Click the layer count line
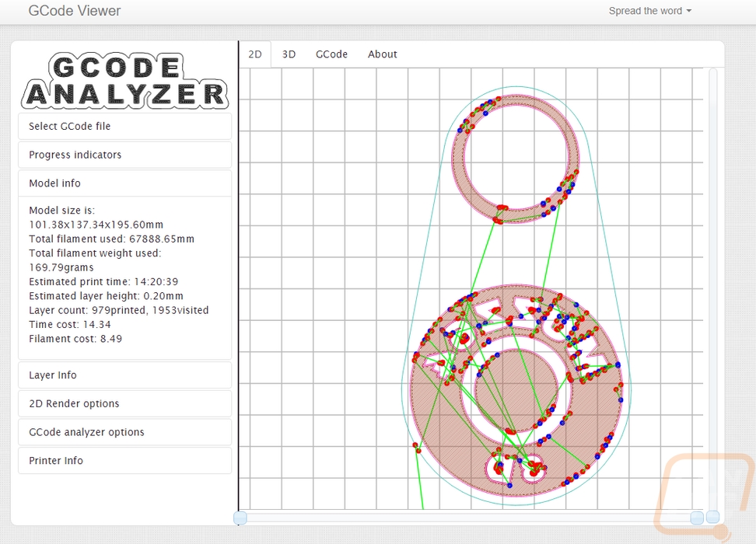Screen dimensions: 756x544 (x=118, y=310)
